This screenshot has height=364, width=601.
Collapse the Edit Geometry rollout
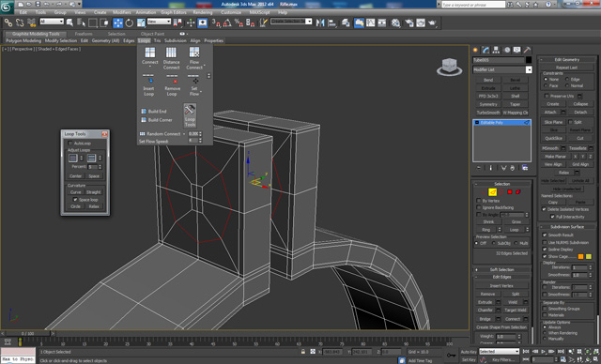(x=567, y=60)
